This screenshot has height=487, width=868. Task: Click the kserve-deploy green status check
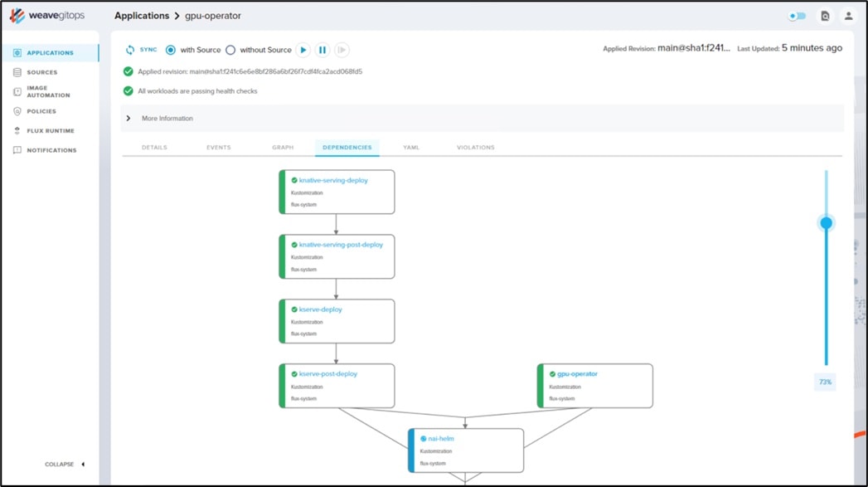pyautogui.click(x=294, y=309)
